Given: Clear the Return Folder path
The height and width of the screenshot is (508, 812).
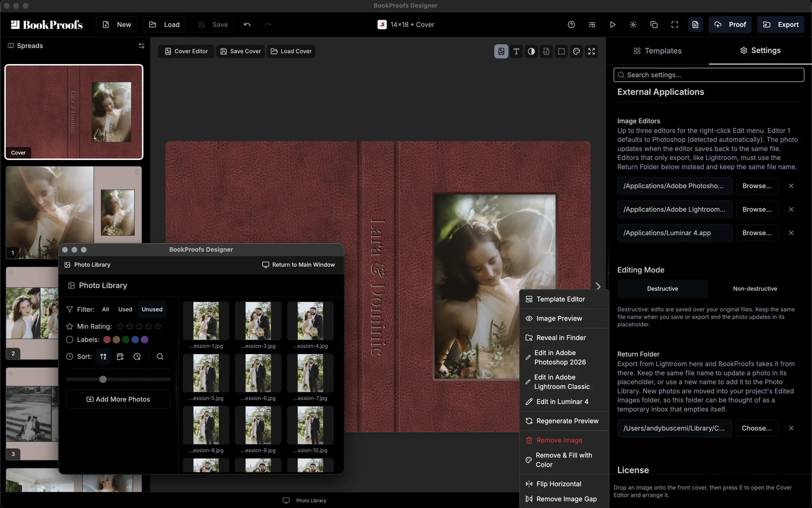Looking at the screenshot, I should pos(791,428).
